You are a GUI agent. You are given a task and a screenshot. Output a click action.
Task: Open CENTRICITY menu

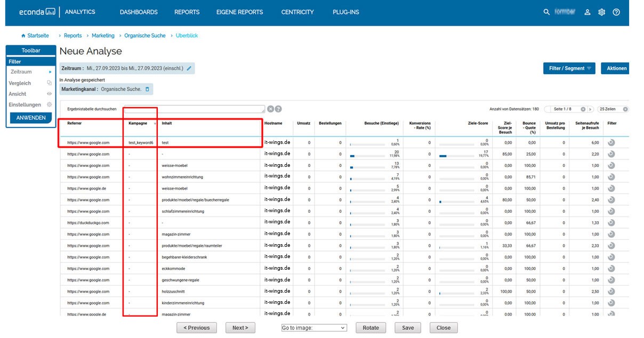pos(297,12)
